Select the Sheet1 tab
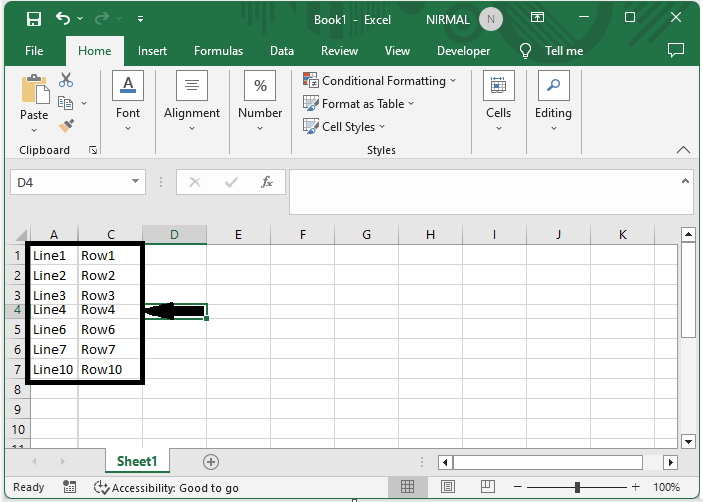The image size is (703, 502). 137,461
